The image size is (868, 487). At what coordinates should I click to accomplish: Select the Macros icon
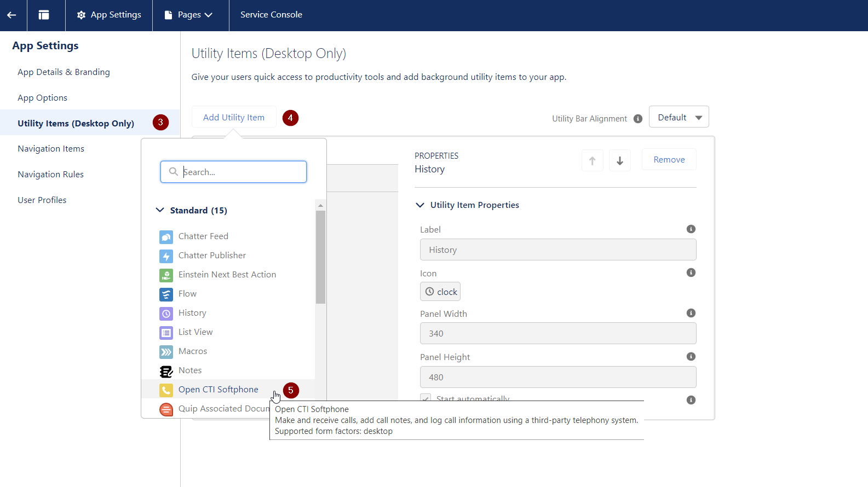pyautogui.click(x=166, y=352)
